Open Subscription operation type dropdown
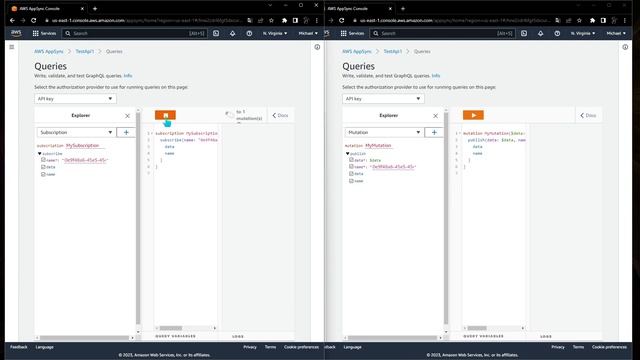This screenshot has height=360, width=640. point(76,132)
